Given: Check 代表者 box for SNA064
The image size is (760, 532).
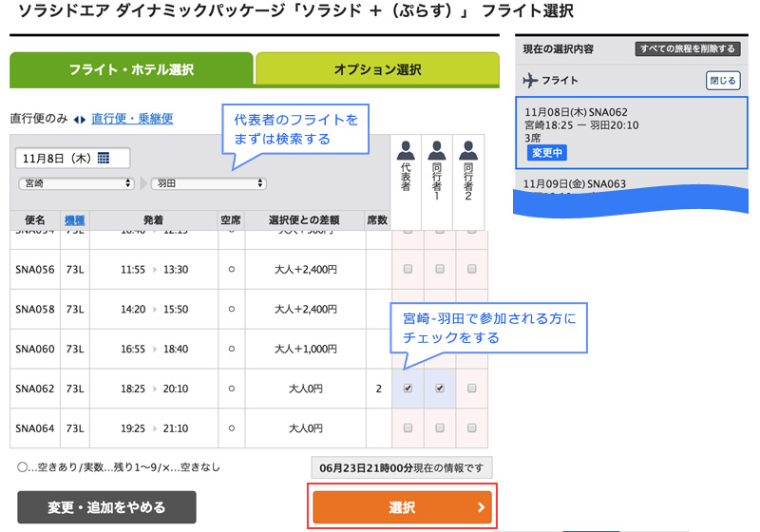Looking at the screenshot, I should coord(408,427).
